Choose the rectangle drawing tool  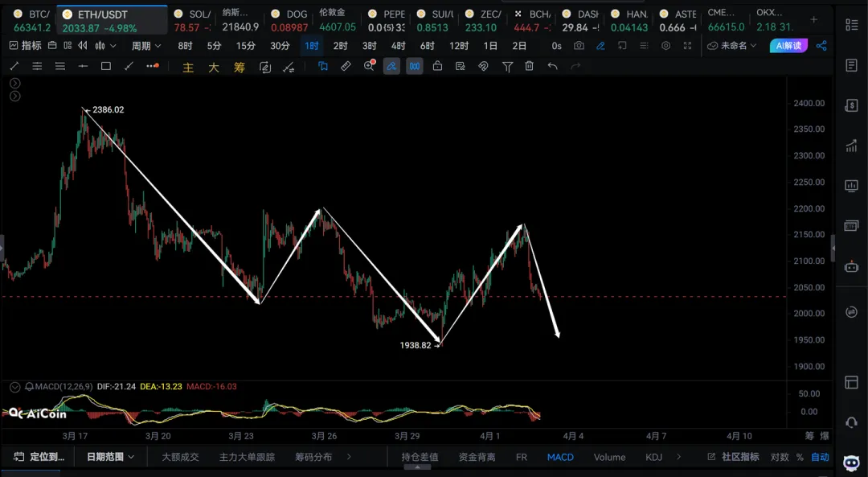[x=106, y=67]
